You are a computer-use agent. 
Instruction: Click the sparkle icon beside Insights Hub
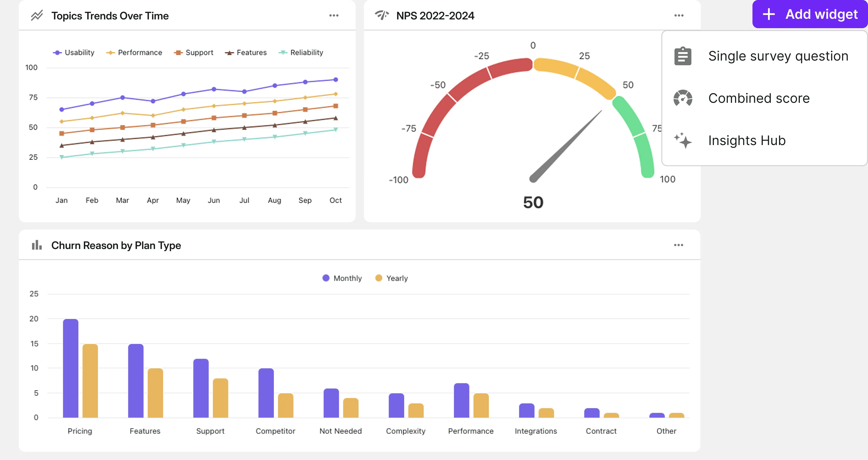tap(683, 140)
